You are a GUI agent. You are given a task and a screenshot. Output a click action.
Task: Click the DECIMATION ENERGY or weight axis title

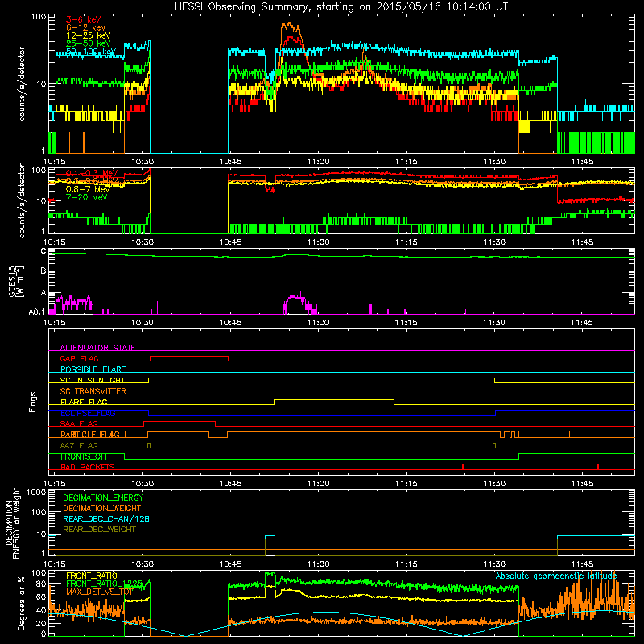tap(11, 523)
